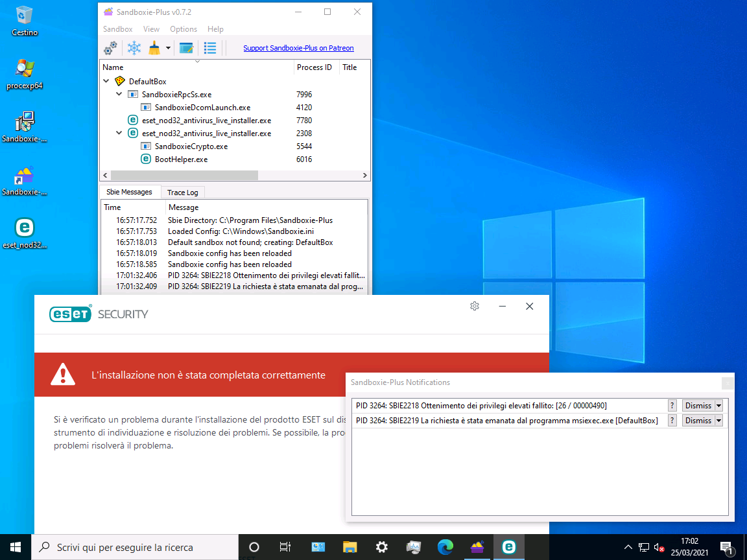This screenshot has width=747, height=560.
Task: Switch to Sandboxie-Plus taskbar button
Action: pos(477,547)
